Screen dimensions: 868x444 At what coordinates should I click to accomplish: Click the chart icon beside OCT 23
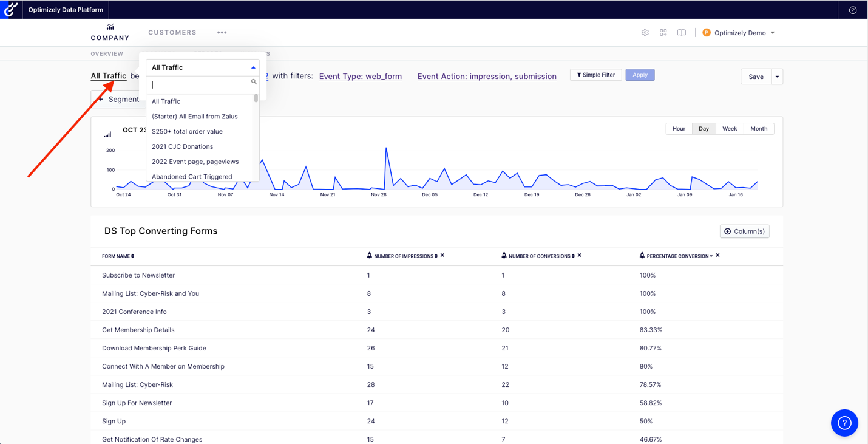tap(108, 134)
